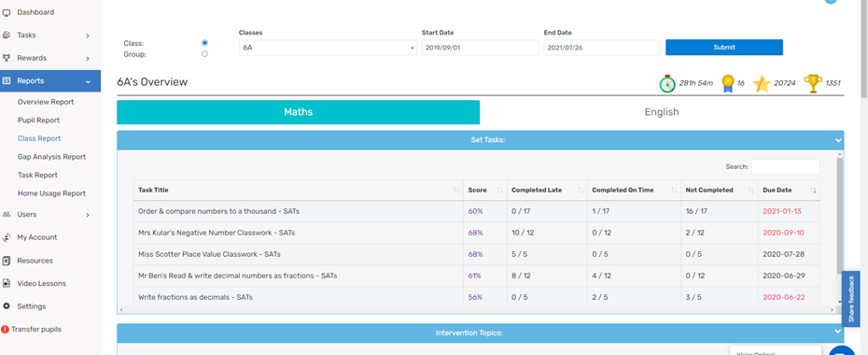
Task: Click the 60% score value
Action: click(475, 211)
